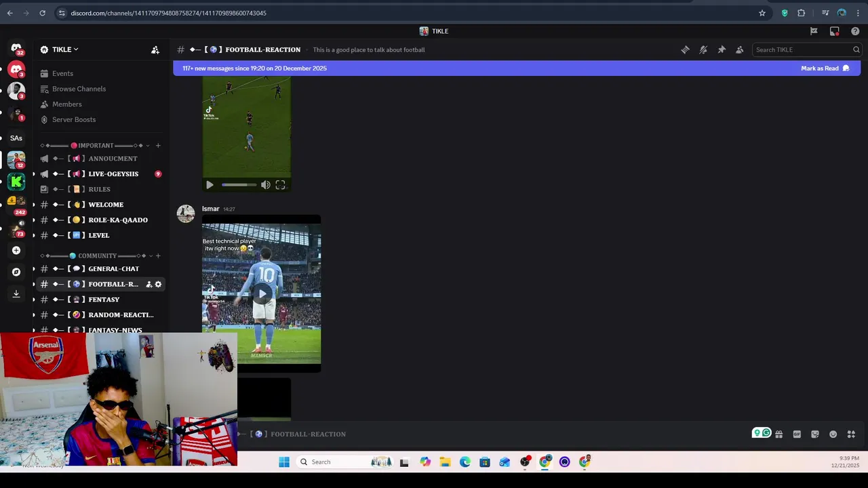Select the ANNOUCMENT channel
Image resolution: width=868 pixels, height=488 pixels.
(99, 159)
